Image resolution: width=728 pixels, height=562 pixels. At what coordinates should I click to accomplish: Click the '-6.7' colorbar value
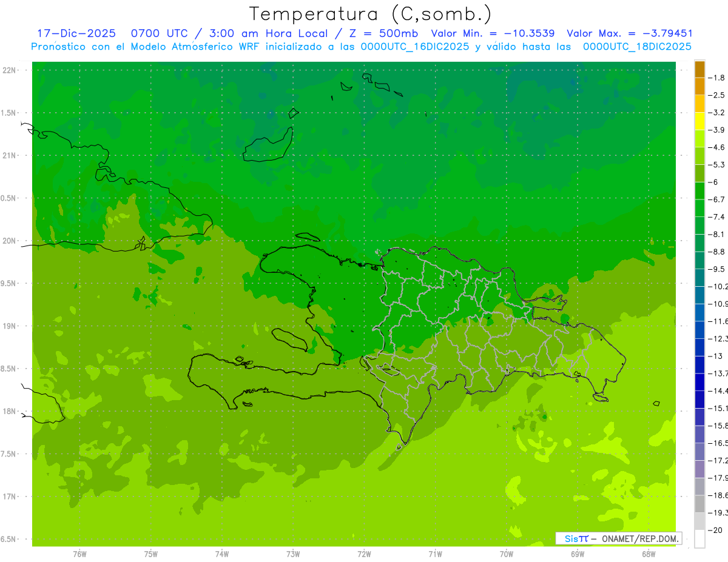point(716,199)
